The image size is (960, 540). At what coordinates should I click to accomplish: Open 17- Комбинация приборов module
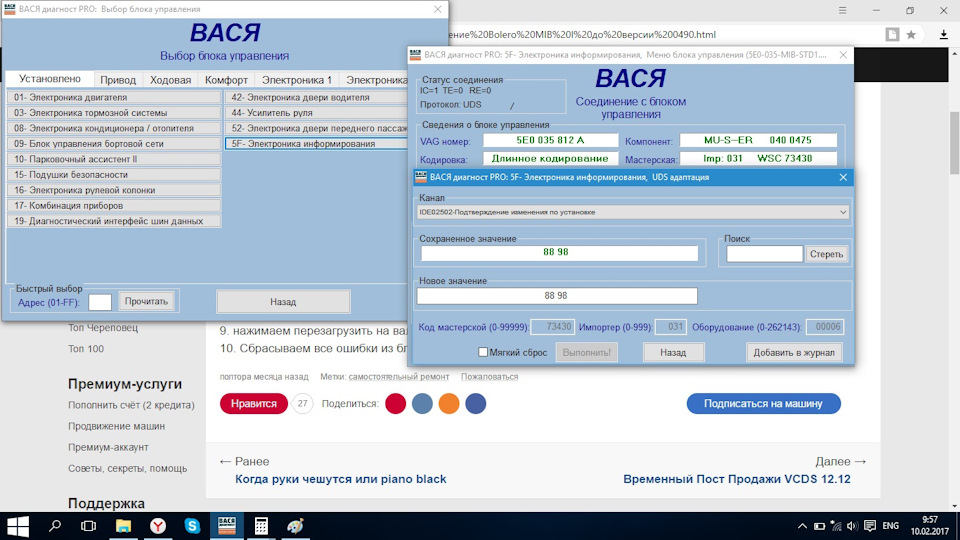pos(114,206)
